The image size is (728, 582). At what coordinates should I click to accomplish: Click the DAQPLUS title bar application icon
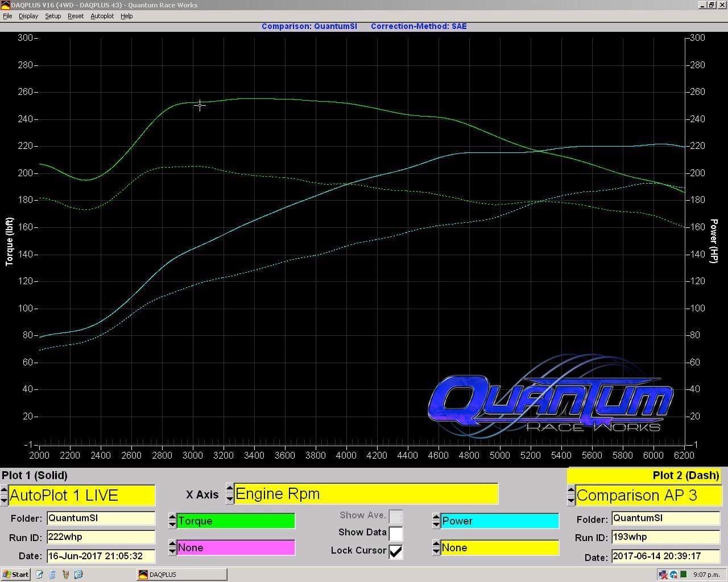[x=5, y=5]
